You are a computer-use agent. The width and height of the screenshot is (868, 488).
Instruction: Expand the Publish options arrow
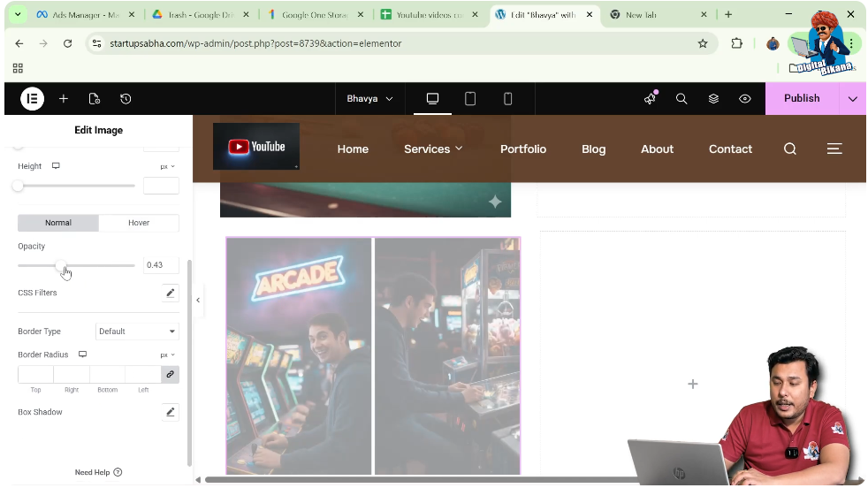[852, 99]
